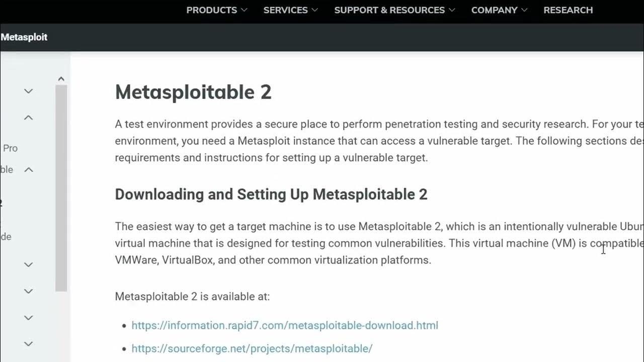Collapse the section chevron just above 'Pro'
The width and height of the screenshot is (644, 362).
(29, 118)
